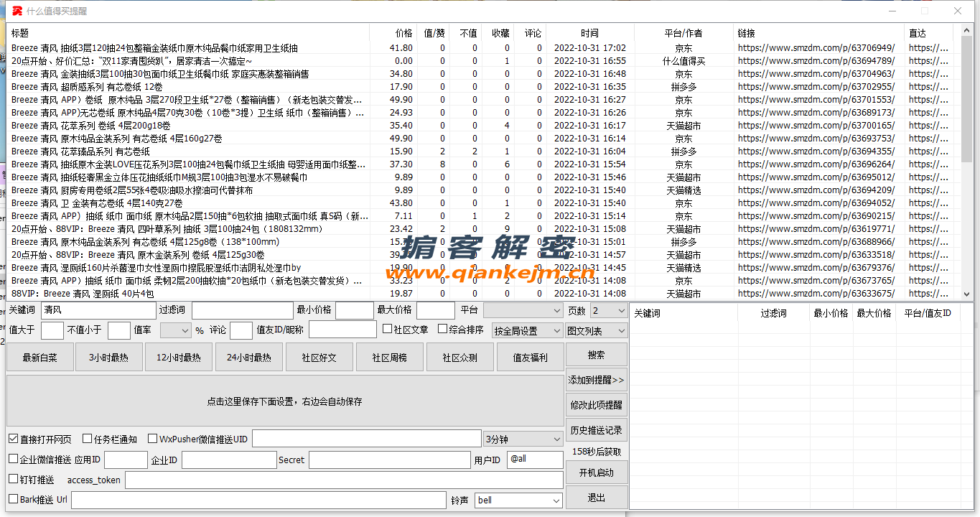Toggle the 直接打开网页 checkbox

tap(14, 439)
